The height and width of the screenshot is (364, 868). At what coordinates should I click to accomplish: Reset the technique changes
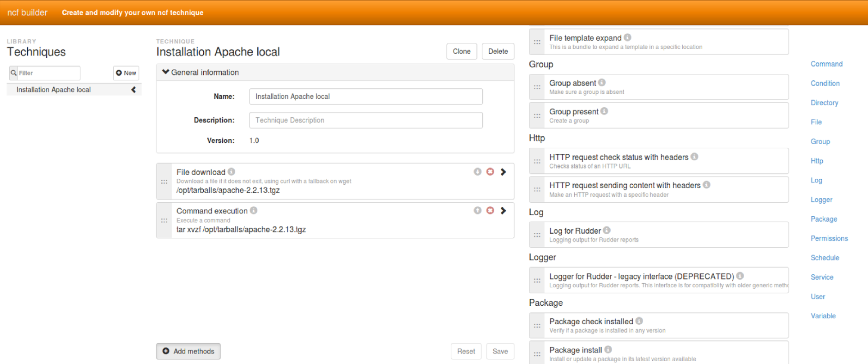click(466, 351)
